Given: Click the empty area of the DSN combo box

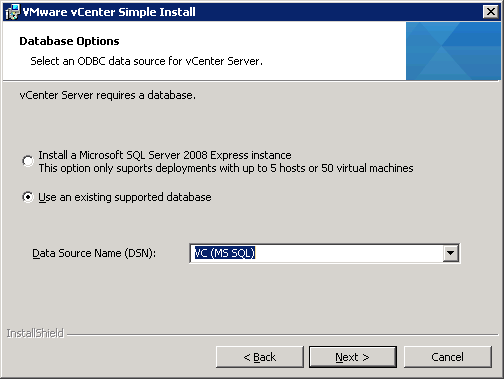Looking at the screenshot, I should (349, 253).
